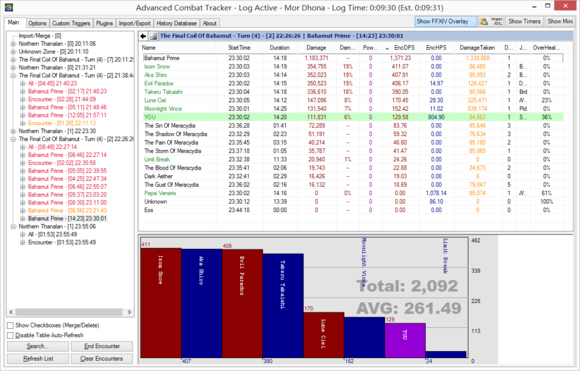Click the back arrow above the encounter table
The height and width of the screenshot is (371, 580).
coord(144,36)
